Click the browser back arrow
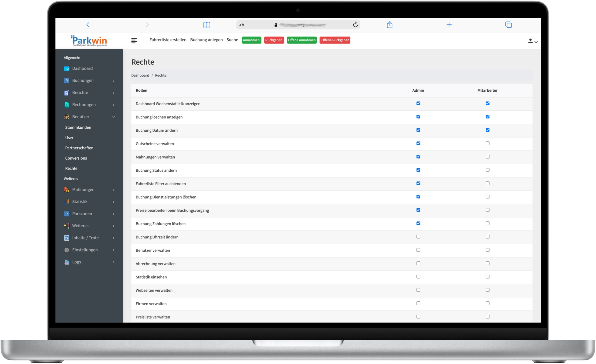Image resolution: width=596 pixels, height=364 pixels. pos(88,25)
